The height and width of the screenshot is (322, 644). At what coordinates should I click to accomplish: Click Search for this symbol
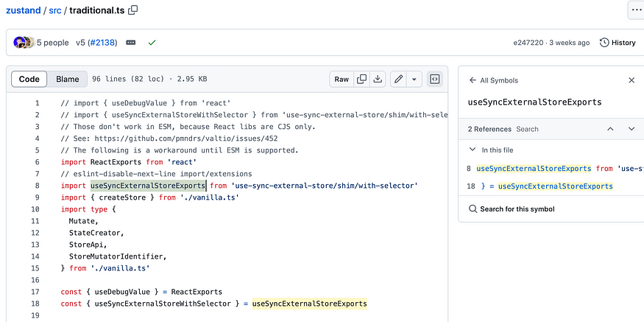coord(512,209)
